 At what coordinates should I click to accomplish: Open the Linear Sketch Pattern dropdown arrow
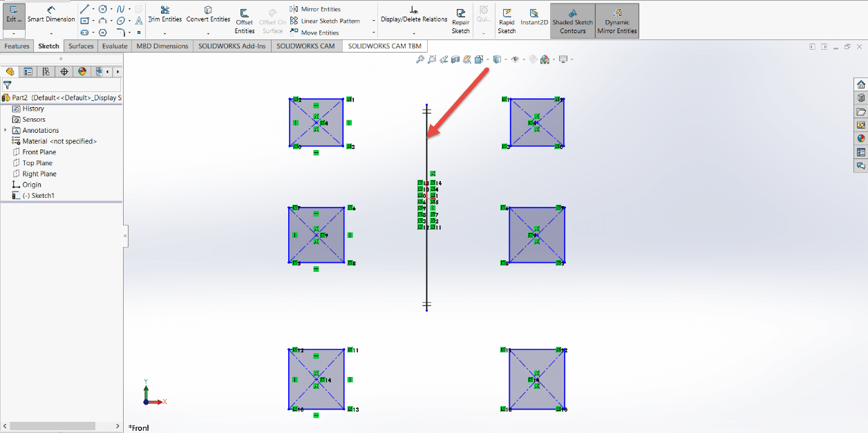[374, 21]
